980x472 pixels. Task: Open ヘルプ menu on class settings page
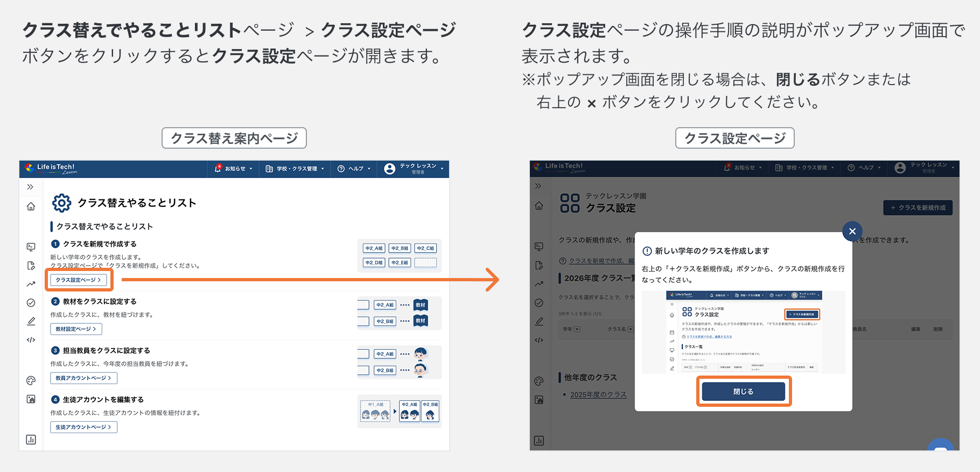pos(864,168)
